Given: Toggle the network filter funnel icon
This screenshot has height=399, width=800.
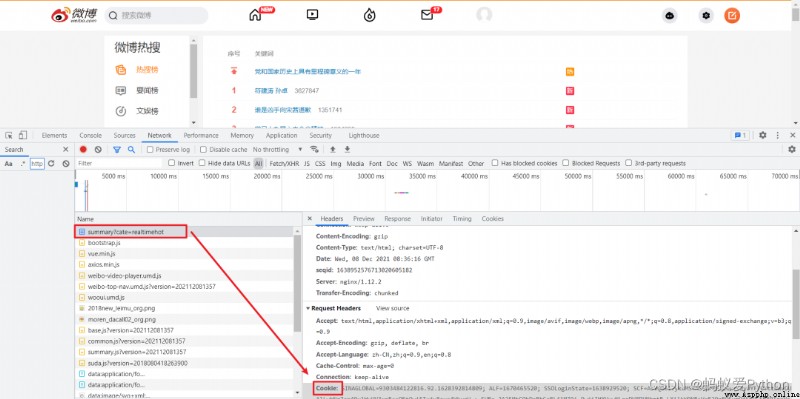Looking at the screenshot, I should [x=117, y=149].
